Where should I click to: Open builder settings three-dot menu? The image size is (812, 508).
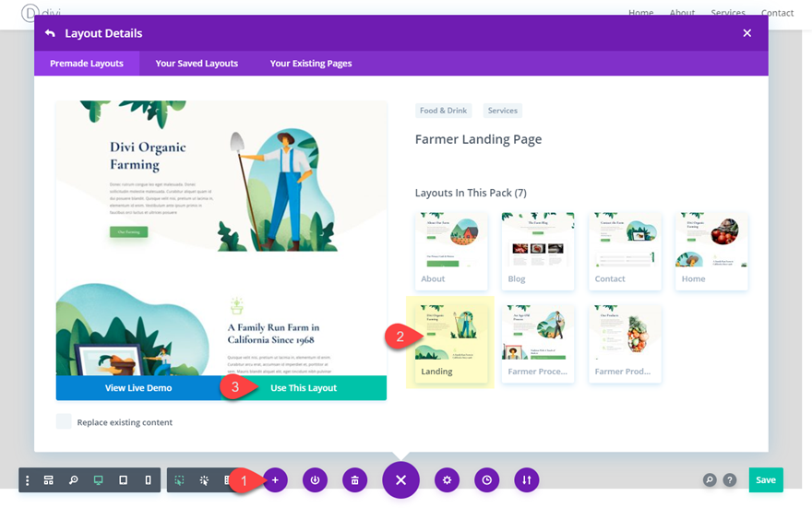(x=28, y=480)
